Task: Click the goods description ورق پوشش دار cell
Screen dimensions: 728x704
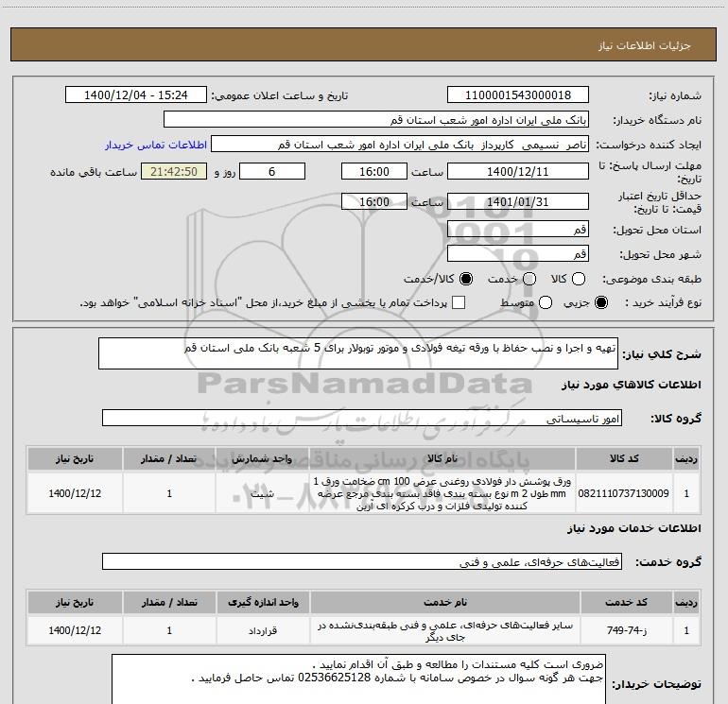Action: click(442, 493)
